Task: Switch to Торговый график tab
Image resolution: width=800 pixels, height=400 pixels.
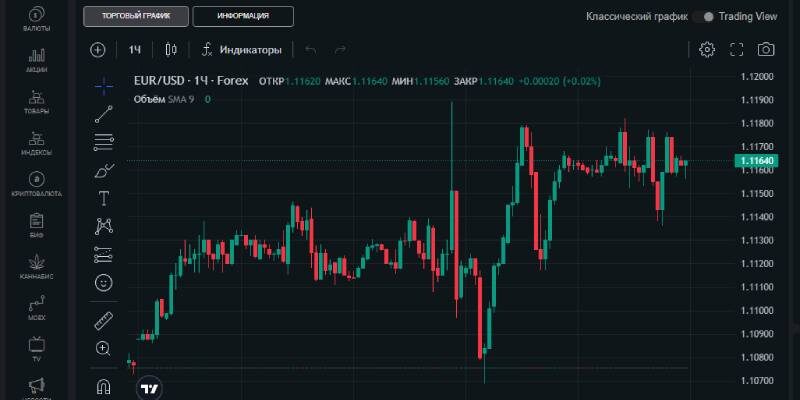Action: 136,16
